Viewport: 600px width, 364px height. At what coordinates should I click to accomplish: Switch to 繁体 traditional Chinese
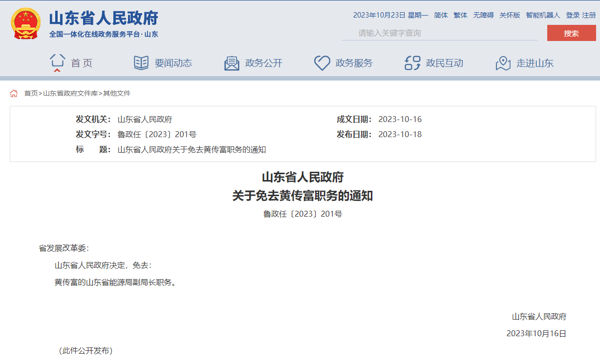tap(460, 15)
